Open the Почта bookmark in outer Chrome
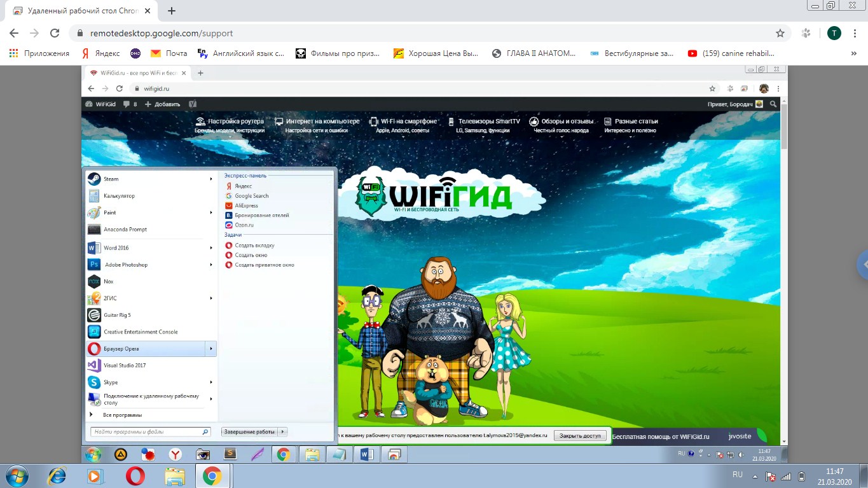868x488 pixels. (x=169, y=53)
